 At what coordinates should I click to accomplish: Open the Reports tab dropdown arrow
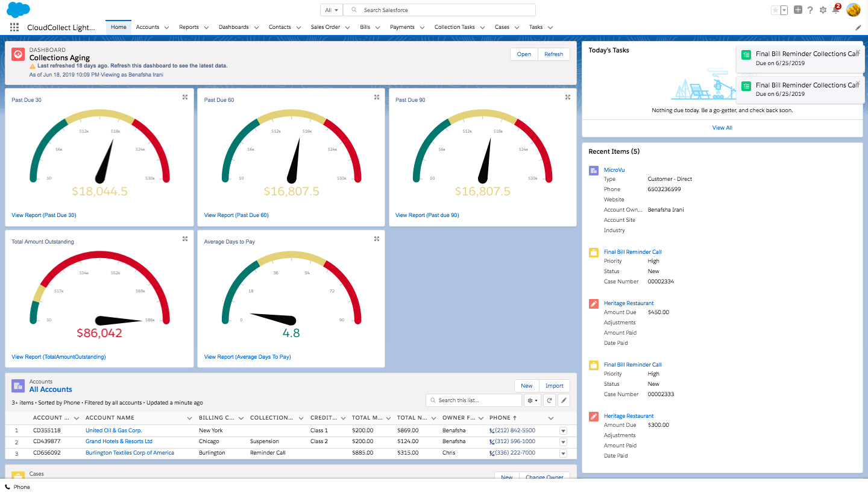click(206, 27)
